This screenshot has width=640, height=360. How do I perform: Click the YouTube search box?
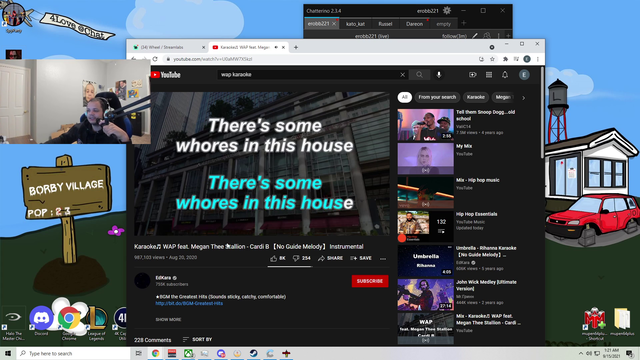(308, 75)
